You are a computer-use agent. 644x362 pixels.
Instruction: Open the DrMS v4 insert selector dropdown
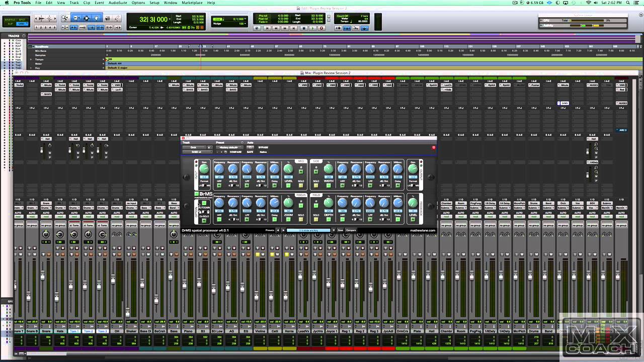pos(197,152)
